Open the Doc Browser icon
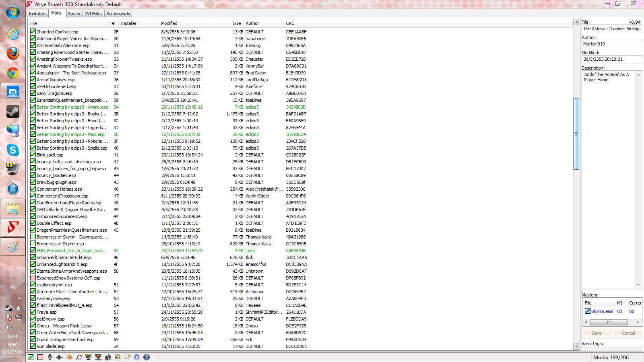The image size is (644, 362). click(118, 357)
